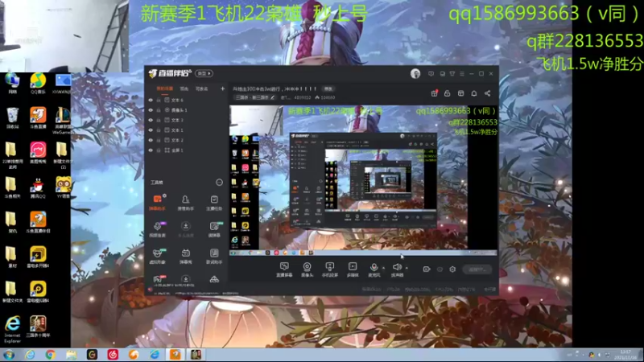Open the PK tool with the red badge
The width and height of the screenshot is (644, 362).
[x=158, y=280]
